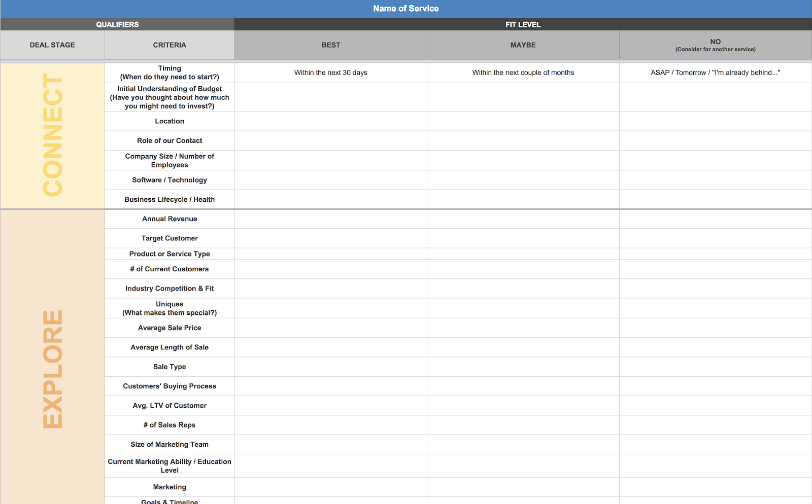Select Customers' Buying Process cell
The image size is (812, 504).
[x=170, y=386]
